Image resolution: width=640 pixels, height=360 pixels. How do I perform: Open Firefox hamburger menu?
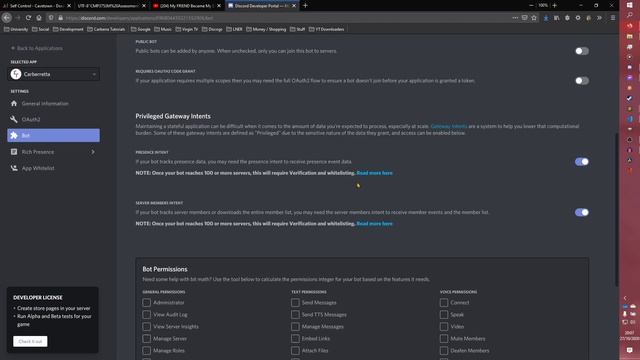pos(613,18)
